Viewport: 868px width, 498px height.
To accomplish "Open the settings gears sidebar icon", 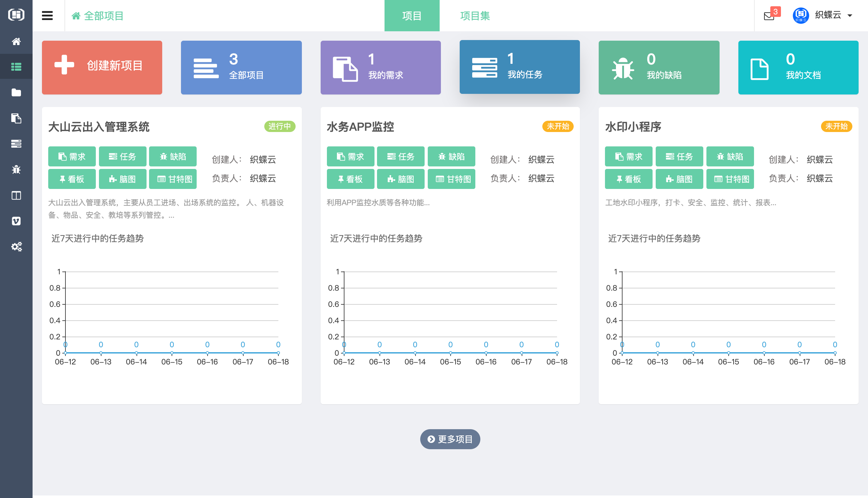I will click(x=16, y=246).
